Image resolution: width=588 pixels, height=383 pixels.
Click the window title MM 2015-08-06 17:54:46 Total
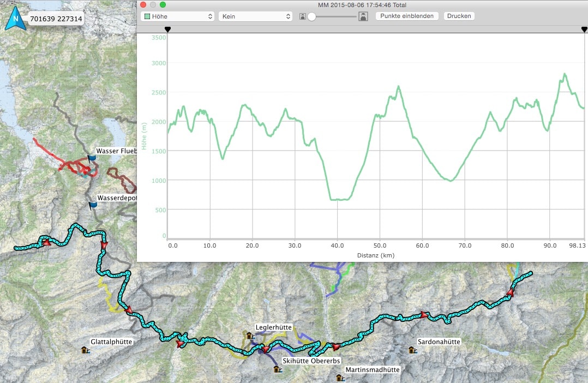pyautogui.click(x=362, y=5)
